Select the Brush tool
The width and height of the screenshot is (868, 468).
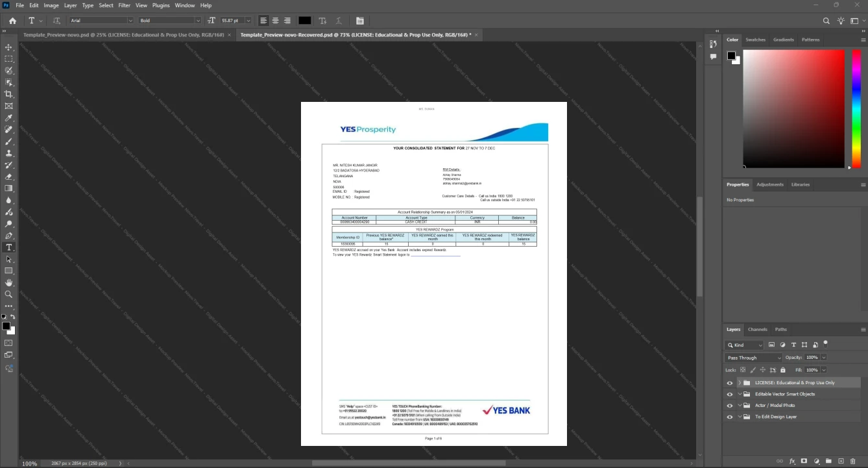tap(9, 142)
